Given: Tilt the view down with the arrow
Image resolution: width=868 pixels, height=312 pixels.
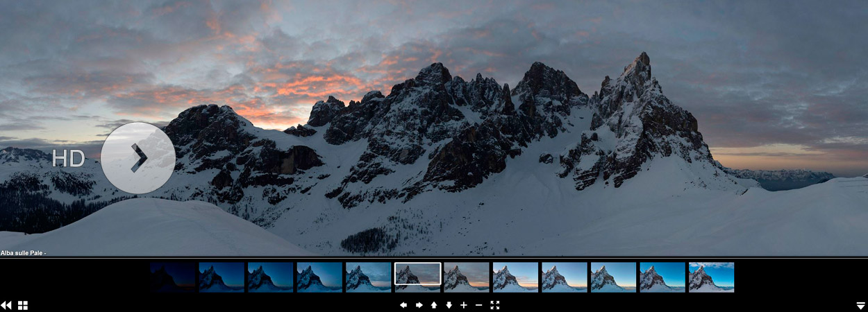Looking at the screenshot, I should tap(449, 305).
